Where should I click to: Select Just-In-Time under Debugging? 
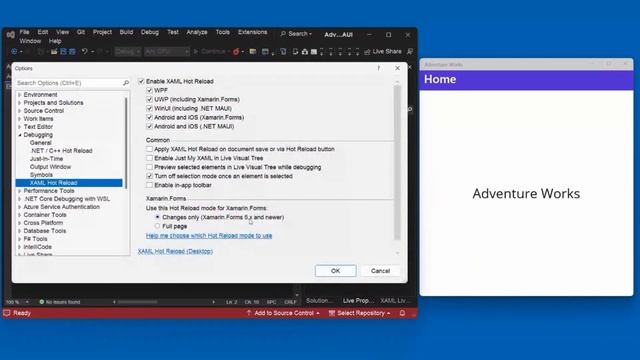(x=46, y=159)
